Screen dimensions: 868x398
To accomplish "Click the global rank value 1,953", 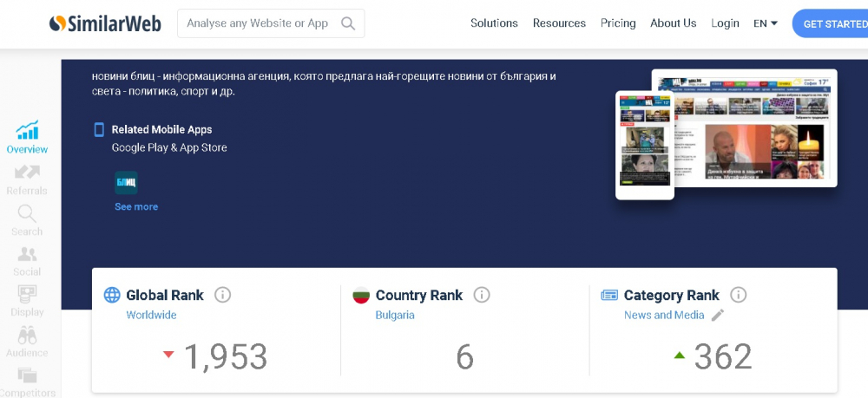I will (x=226, y=356).
